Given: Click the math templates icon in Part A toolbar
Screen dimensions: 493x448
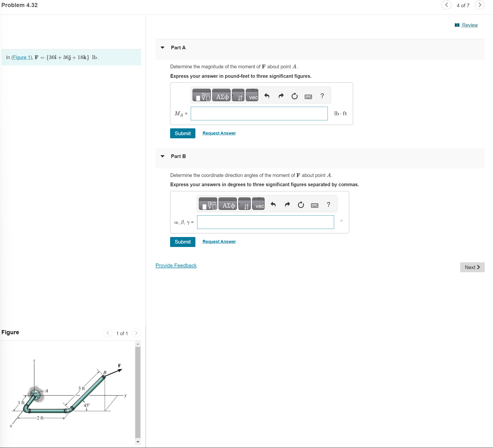Looking at the screenshot, I should pyautogui.click(x=201, y=96).
